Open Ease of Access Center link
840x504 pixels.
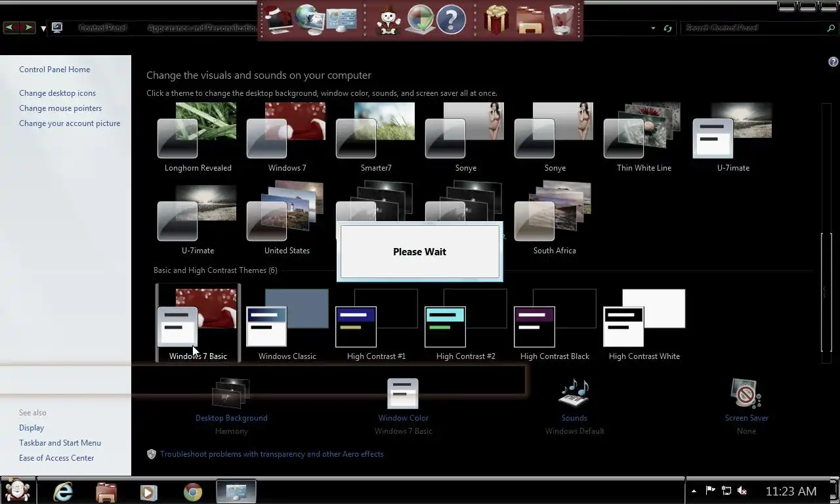56,458
